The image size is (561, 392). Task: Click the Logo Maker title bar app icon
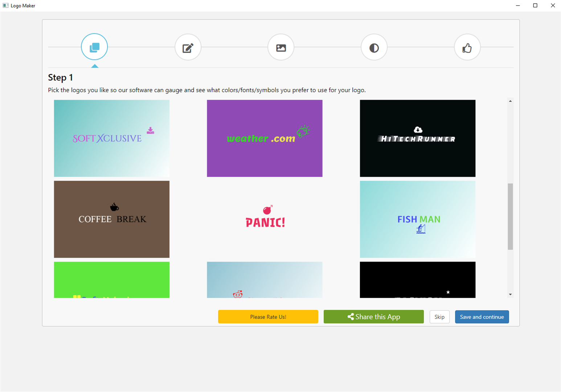point(5,5)
